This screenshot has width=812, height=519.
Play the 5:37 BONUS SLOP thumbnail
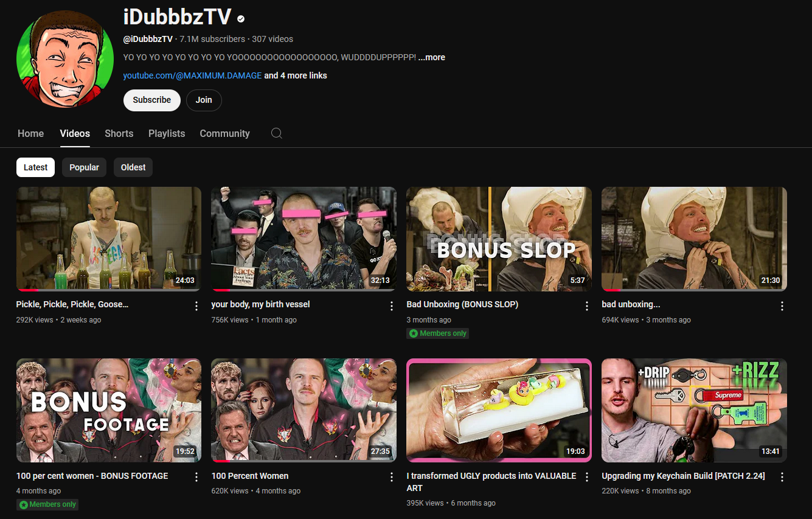coord(499,239)
